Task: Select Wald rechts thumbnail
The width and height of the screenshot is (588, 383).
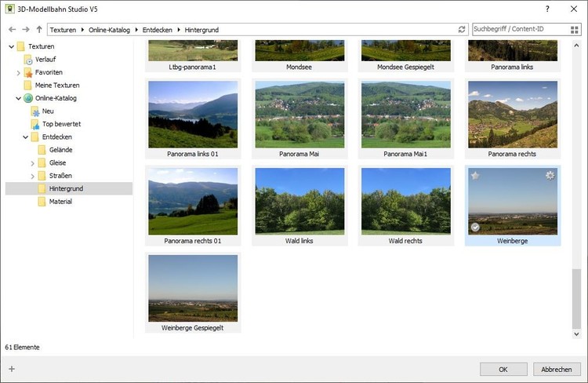Action: pos(406,206)
